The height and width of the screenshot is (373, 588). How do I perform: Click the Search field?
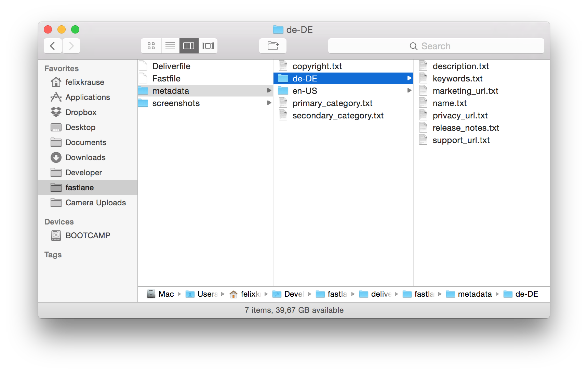pos(436,46)
